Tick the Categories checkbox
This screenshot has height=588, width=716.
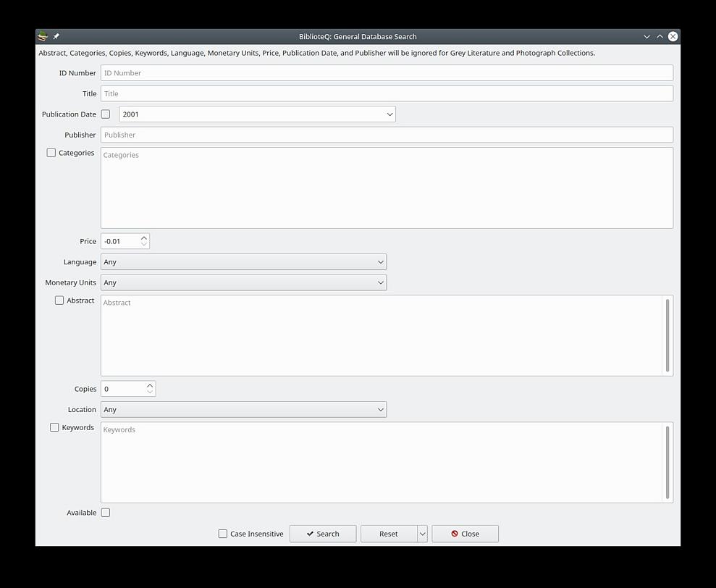(51, 153)
